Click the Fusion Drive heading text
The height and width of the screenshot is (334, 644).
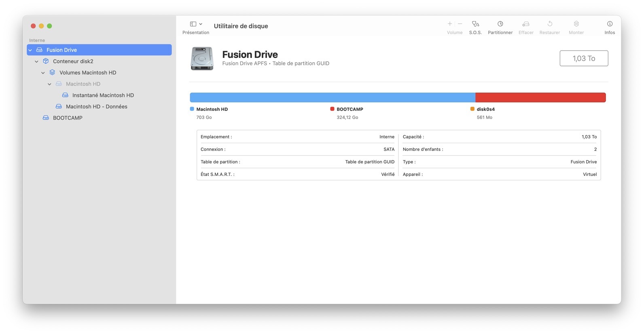point(250,55)
